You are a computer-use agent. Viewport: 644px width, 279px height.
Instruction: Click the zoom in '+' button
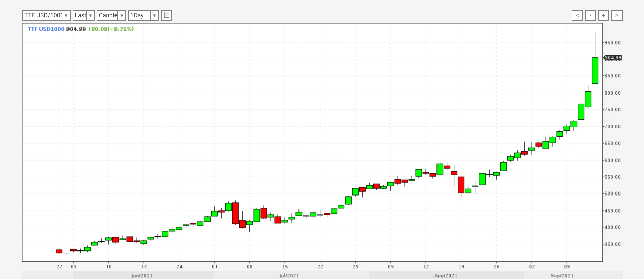pos(603,15)
